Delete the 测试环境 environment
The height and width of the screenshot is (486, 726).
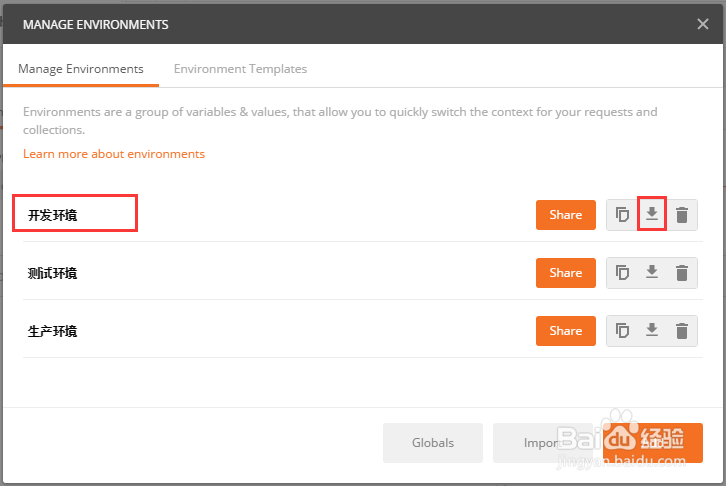[x=682, y=273]
